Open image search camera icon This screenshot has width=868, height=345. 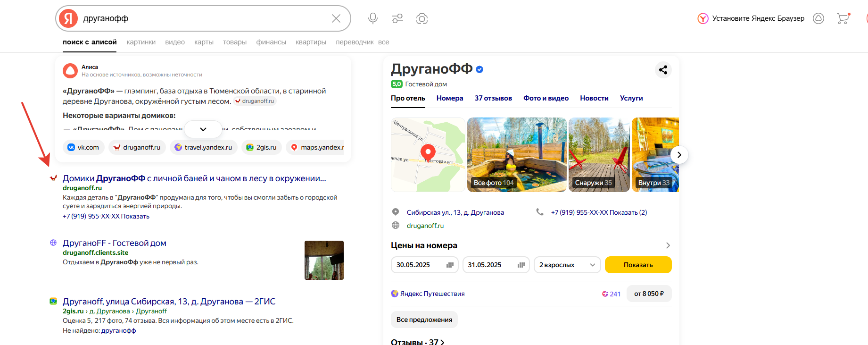(422, 18)
